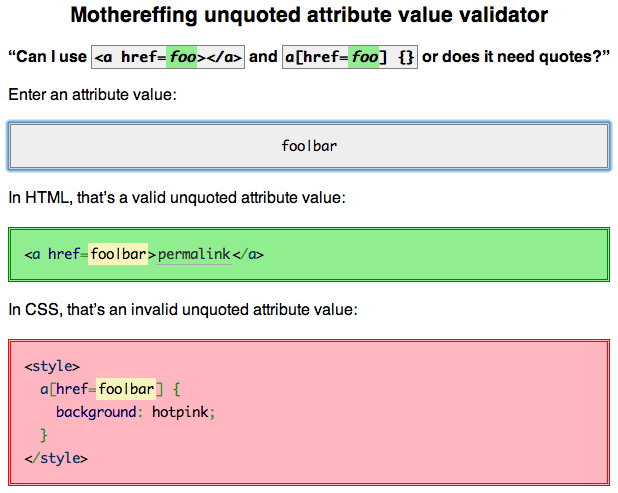Click the closing </a> tag in HTML block
The height and width of the screenshot is (493, 618).
click(x=248, y=254)
